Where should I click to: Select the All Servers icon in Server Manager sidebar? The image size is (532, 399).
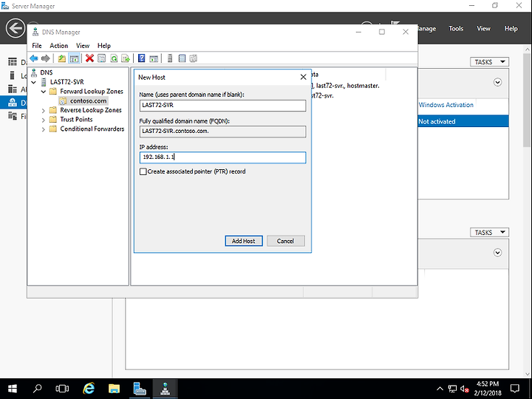13,89
